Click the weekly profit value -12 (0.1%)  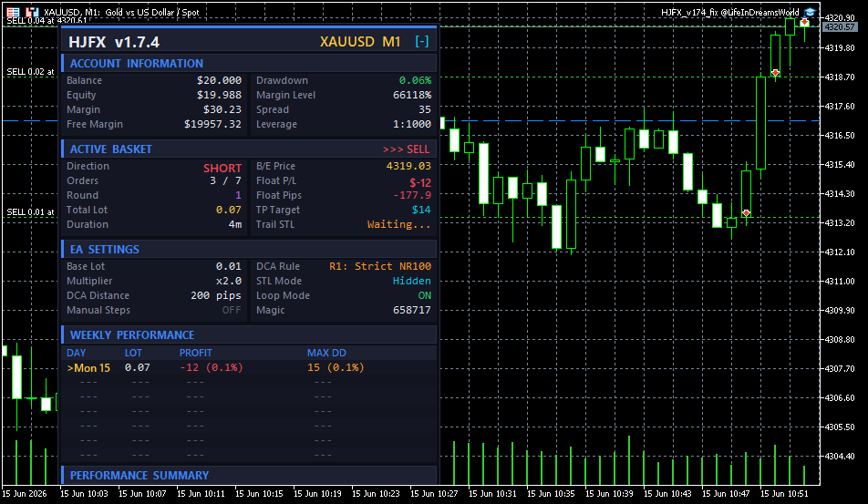[212, 367]
